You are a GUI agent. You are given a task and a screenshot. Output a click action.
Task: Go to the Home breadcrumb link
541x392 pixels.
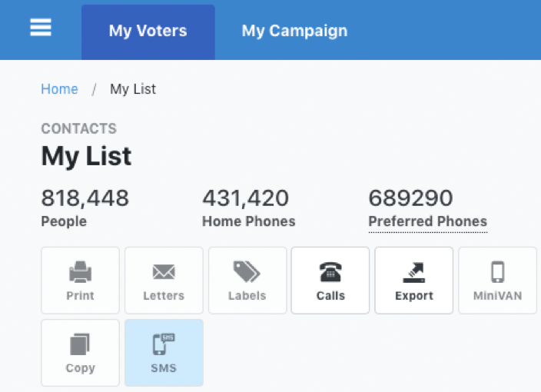pos(60,89)
